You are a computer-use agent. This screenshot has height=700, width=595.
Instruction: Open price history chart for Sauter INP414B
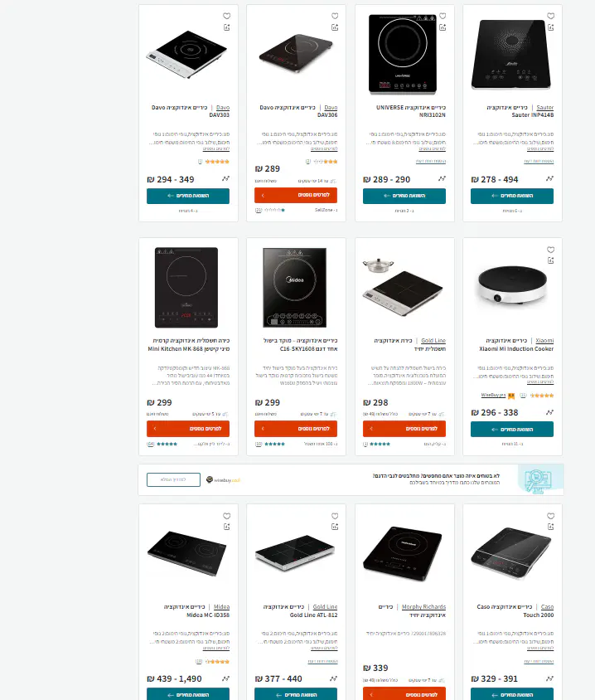click(x=549, y=178)
